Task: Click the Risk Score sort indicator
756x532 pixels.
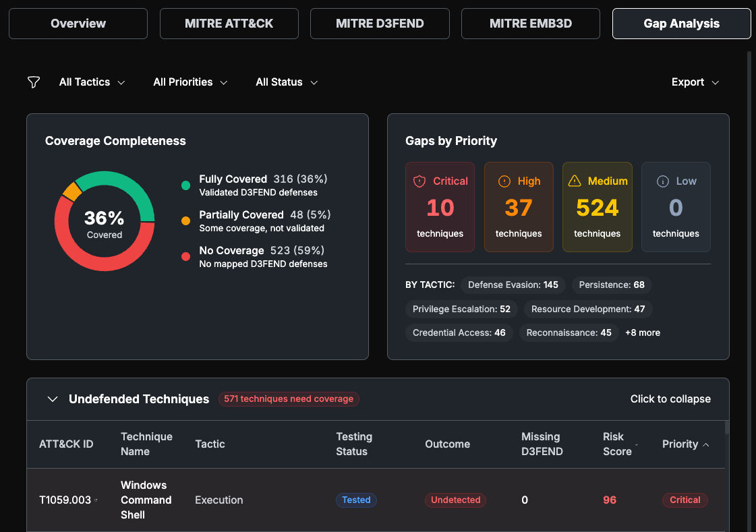Action: point(637,444)
